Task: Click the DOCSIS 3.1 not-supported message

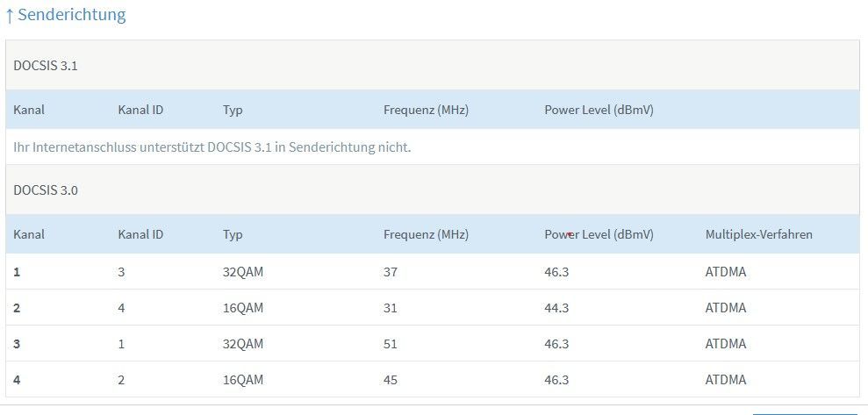Action: pyautogui.click(x=212, y=147)
